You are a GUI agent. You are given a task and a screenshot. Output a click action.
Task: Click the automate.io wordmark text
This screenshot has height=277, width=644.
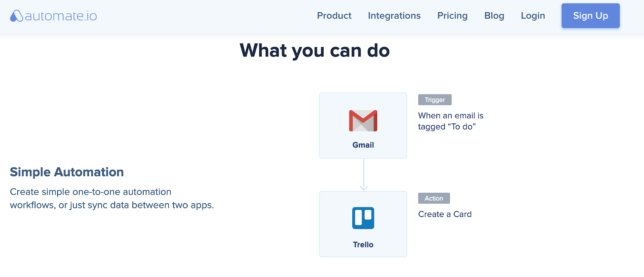(x=61, y=16)
